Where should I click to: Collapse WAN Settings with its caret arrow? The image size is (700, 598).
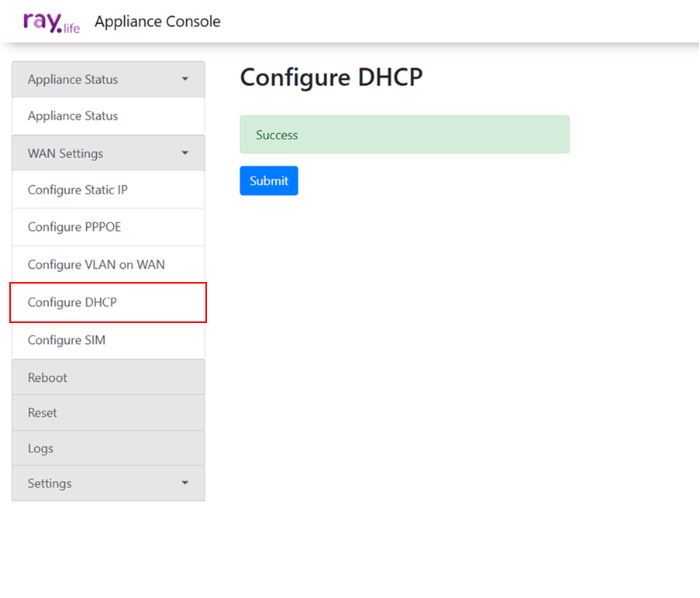pos(184,153)
